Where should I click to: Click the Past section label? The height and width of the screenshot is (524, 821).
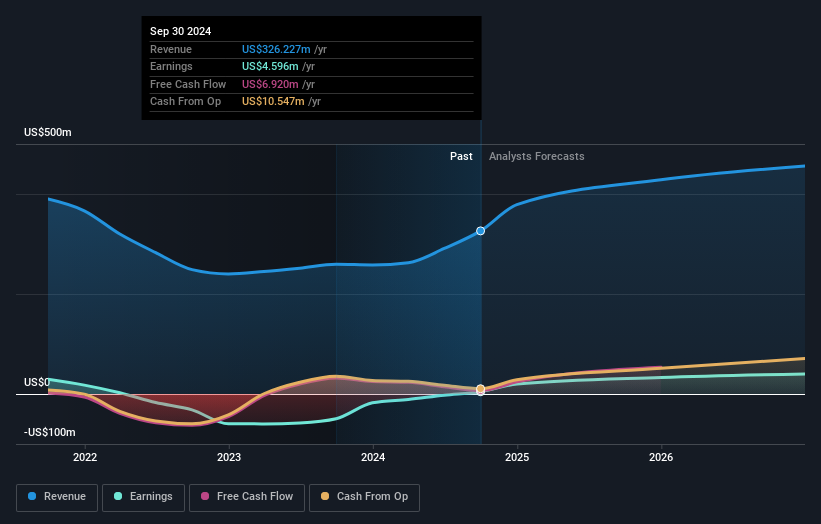(x=461, y=156)
